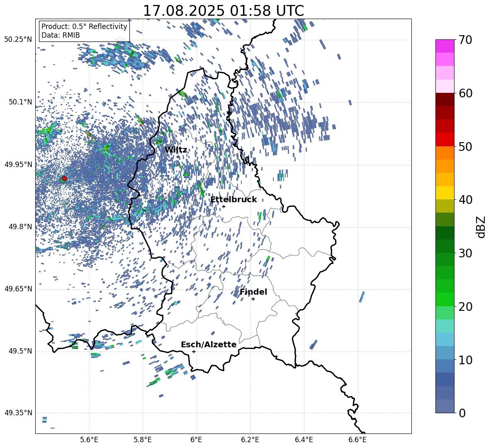The image size is (491, 448).
Task: Click the Esch/Alzette cross marker
Action: 194,351
